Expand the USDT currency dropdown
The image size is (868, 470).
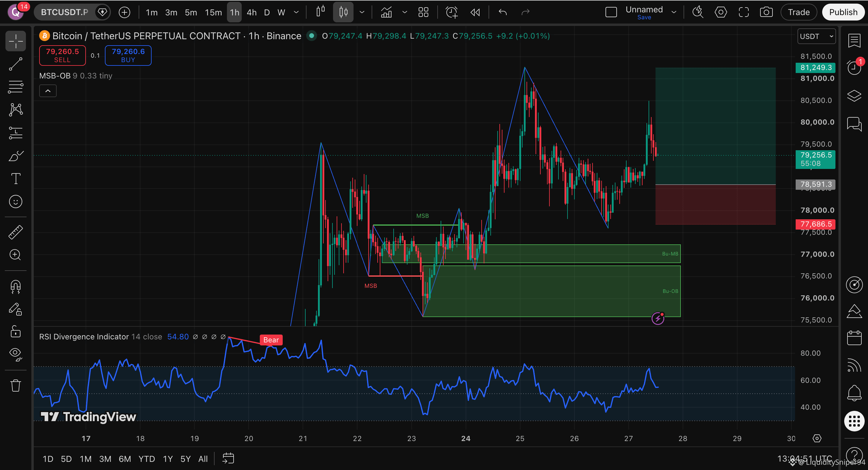click(x=816, y=36)
